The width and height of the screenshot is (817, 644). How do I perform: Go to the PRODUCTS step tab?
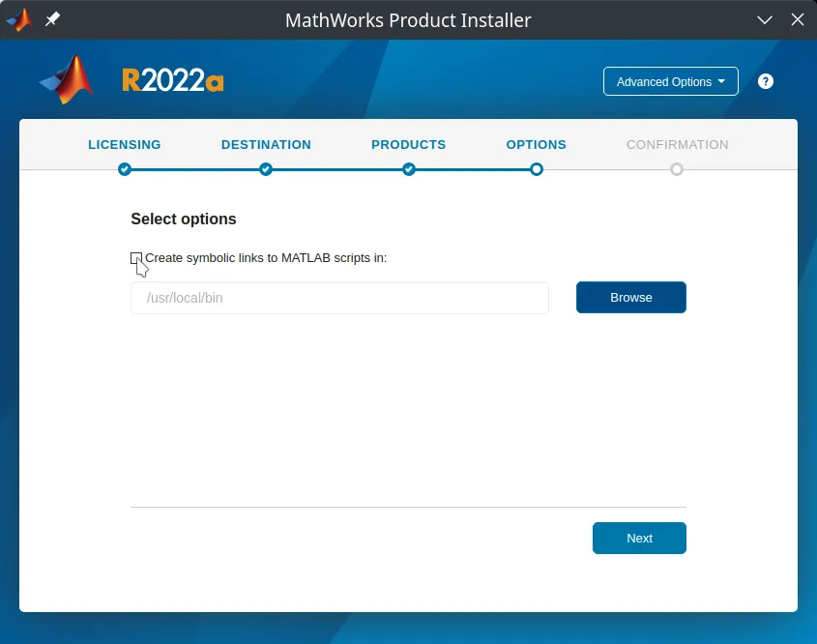[x=408, y=144]
